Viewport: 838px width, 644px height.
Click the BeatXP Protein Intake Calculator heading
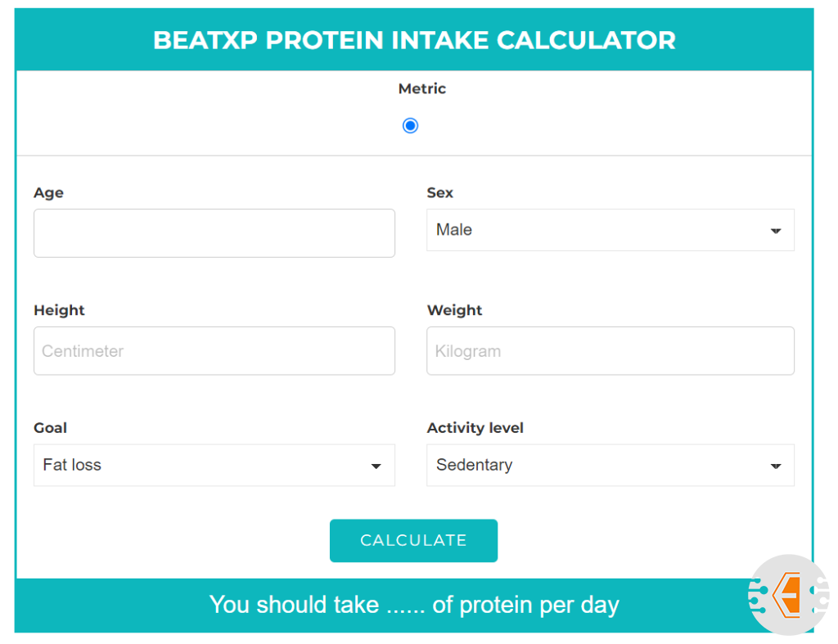414,40
